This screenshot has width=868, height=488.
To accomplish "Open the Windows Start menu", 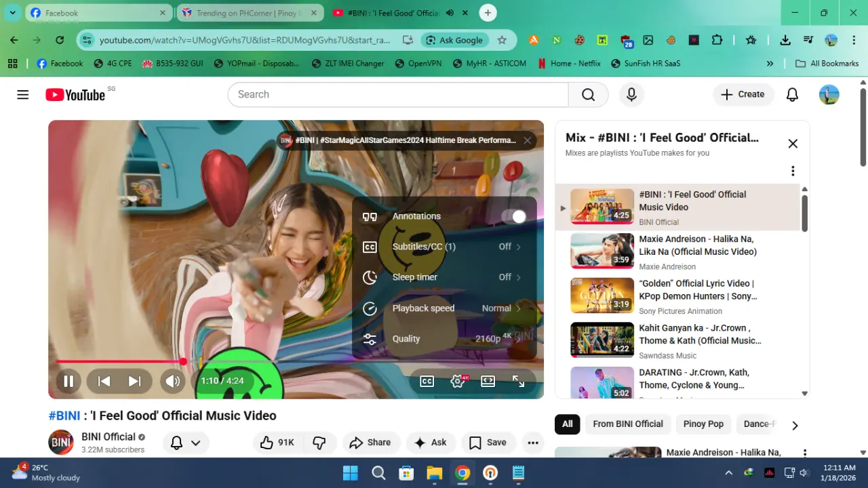I will coord(351,473).
